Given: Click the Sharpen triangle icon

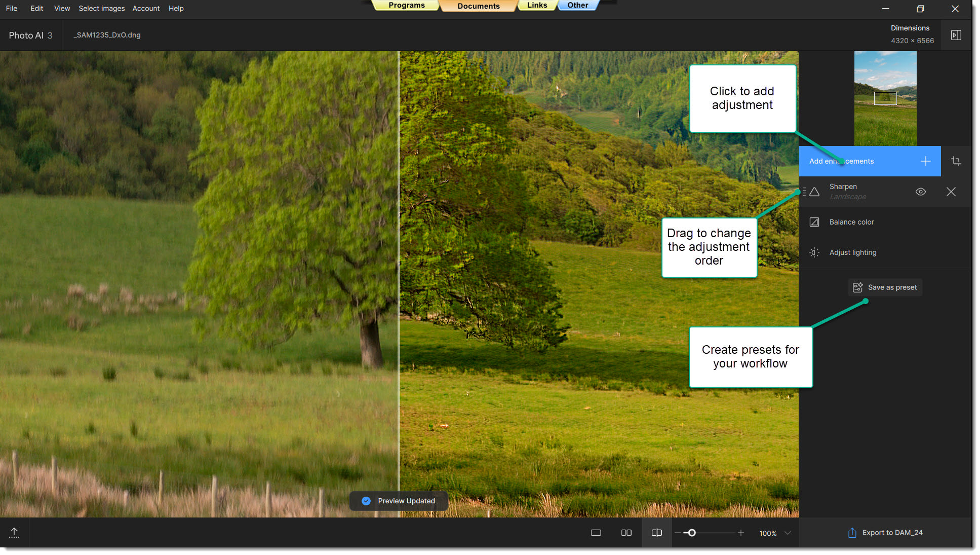Looking at the screenshot, I should [814, 192].
